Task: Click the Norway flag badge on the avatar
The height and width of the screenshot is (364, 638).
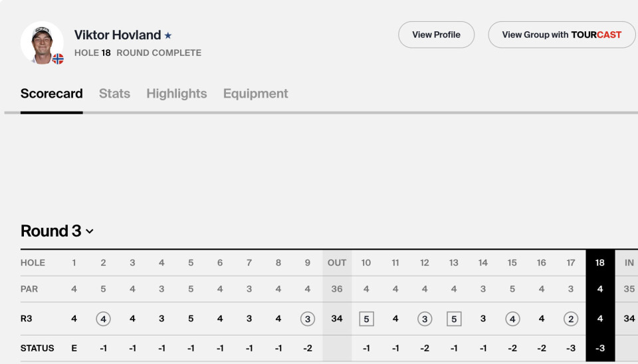Action: tap(58, 58)
